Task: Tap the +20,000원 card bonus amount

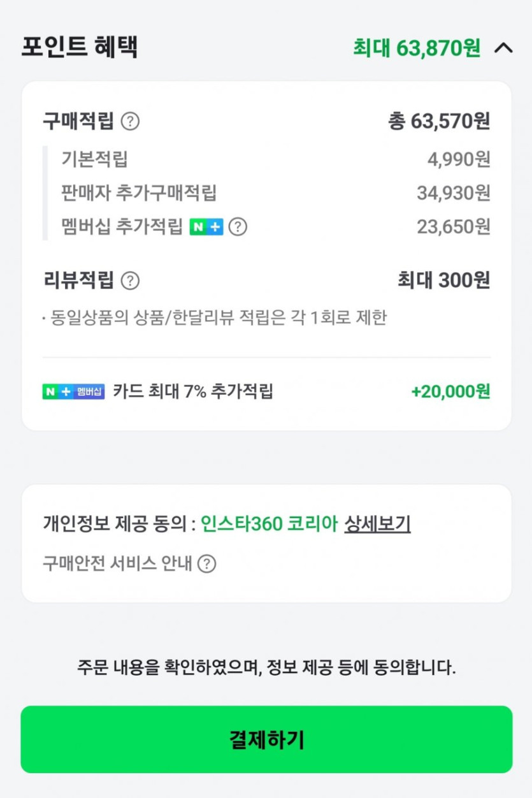Action: (x=450, y=391)
